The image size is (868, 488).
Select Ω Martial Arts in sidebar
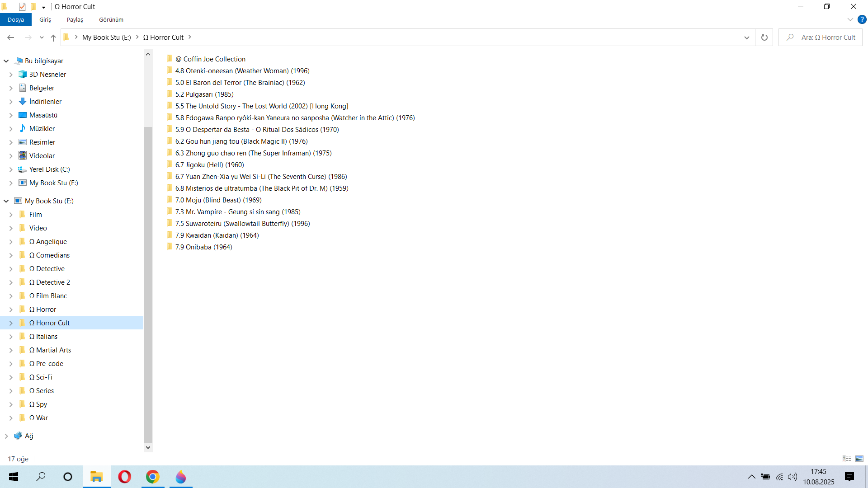[x=50, y=350]
